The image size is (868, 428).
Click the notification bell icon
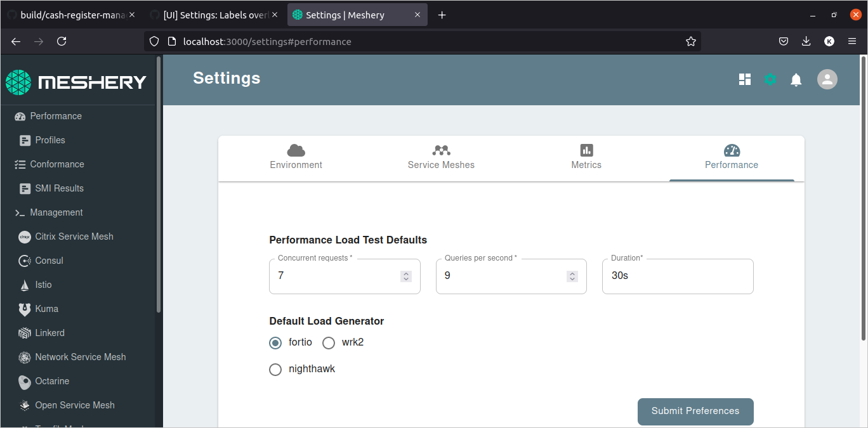click(x=796, y=79)
